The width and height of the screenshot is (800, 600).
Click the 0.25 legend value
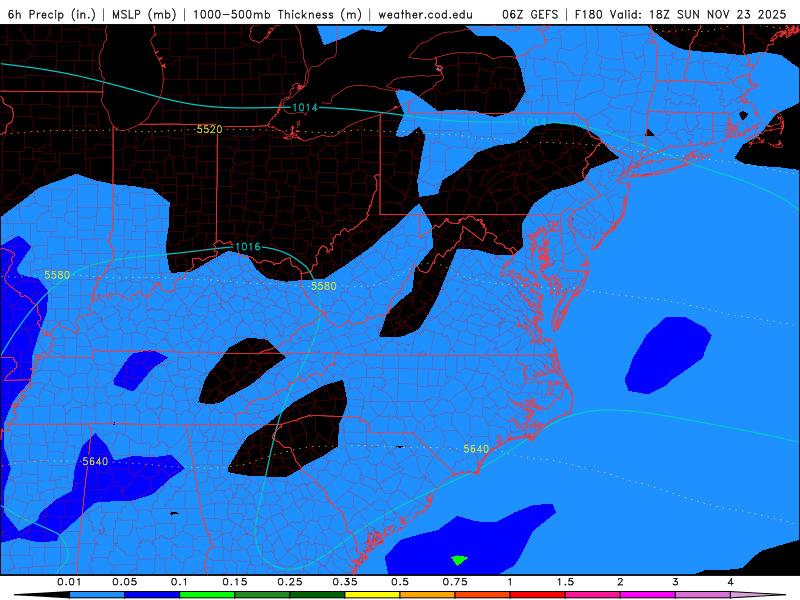(x=290, y=582)
